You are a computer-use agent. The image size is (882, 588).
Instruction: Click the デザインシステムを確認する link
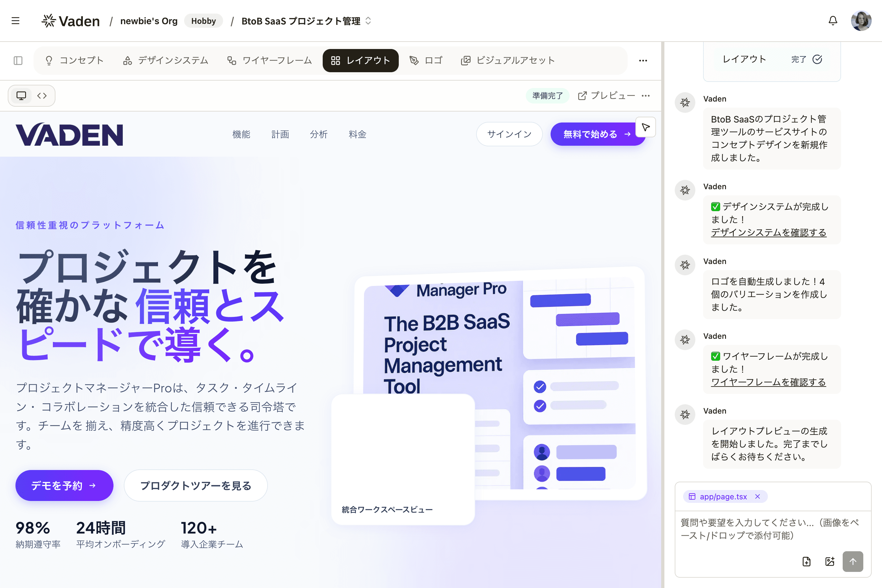click(769, 232)
